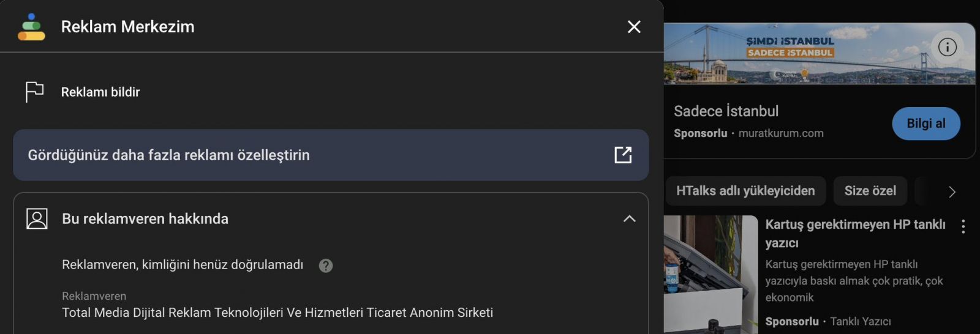Viewport: 980px width, 334px height.
Task: Select the Size özel chip
Action: [870, 191]
